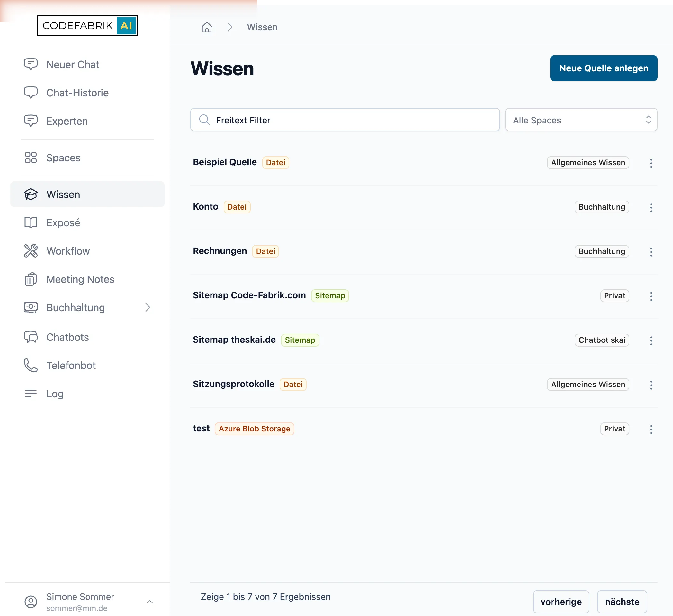Click Privat tag on test row

coord(614,429)
